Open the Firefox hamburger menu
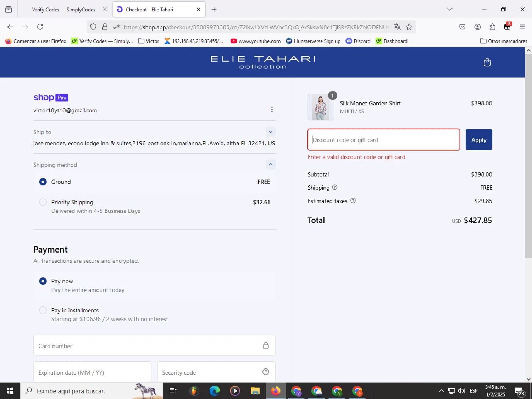532x399 pixels. (x=522, y=27)
